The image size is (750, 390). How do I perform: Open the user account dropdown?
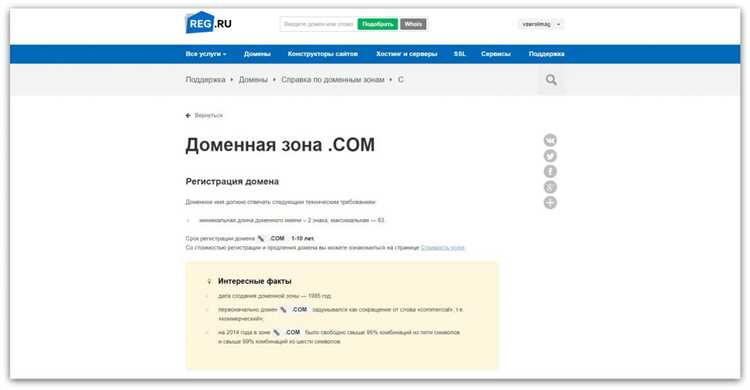[x=540, y=24]
